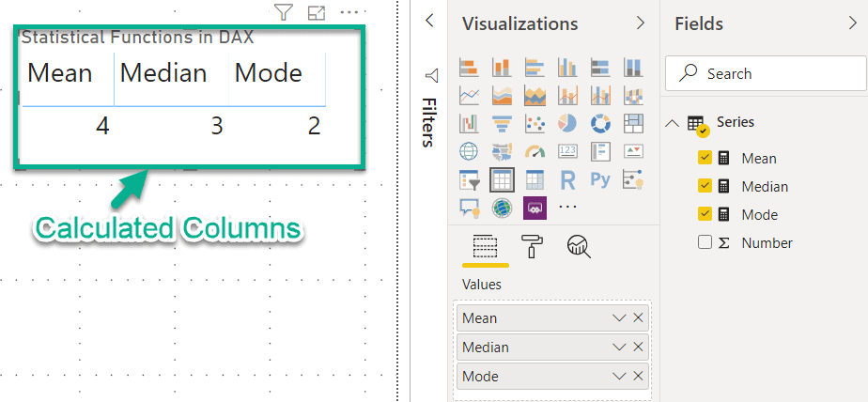Uncheck the Mean field checkbox
Image resolution: width=868 pixels, height=402 pixels.
[705, 158]
